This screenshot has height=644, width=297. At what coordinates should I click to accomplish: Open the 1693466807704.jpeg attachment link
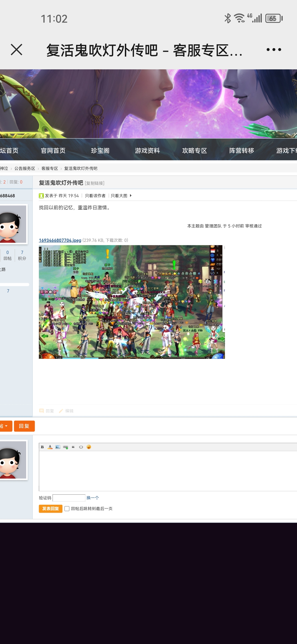click(60, 240)
